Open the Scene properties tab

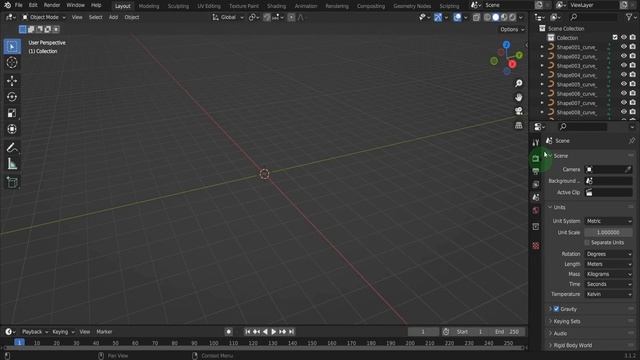point(536,198)
